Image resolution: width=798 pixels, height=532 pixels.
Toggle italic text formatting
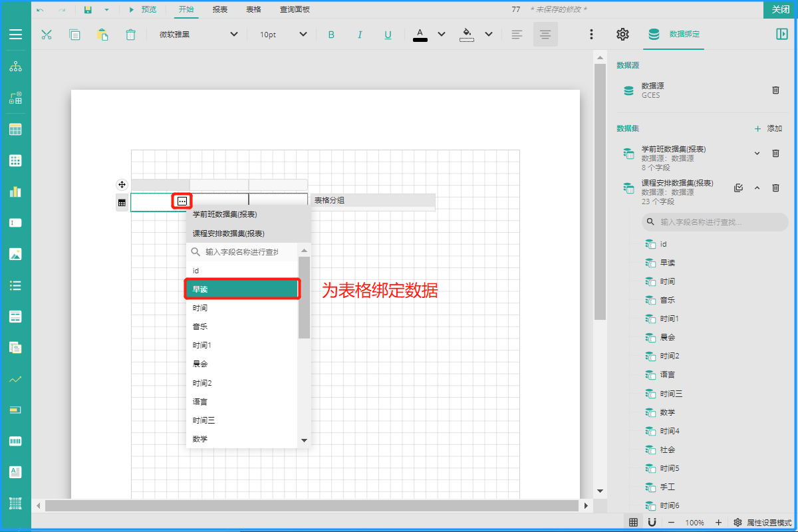pos(360,35)
